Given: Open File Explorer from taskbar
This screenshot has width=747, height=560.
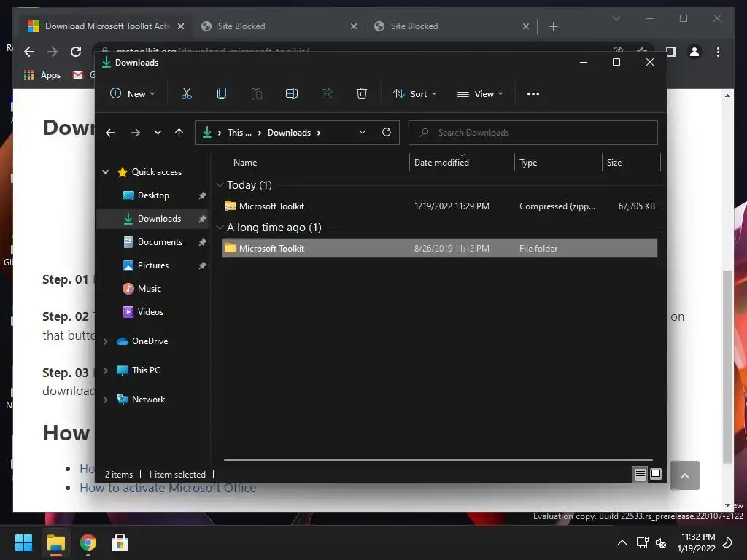Looking at the screenshot, I should (x=55, y=542).
